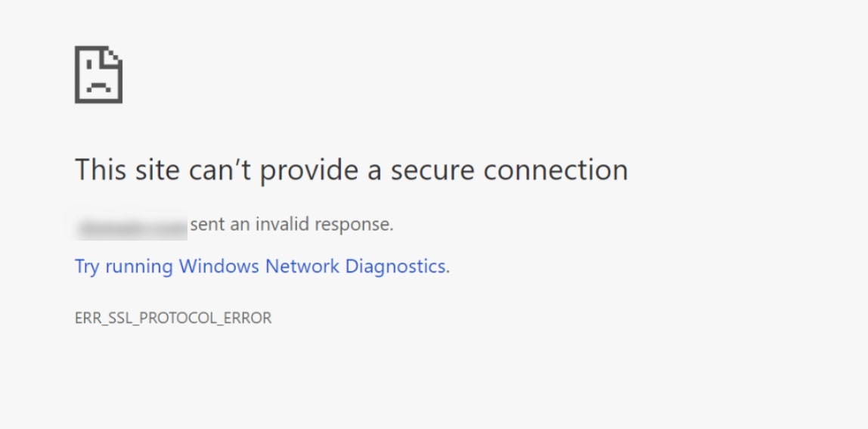Click the word "response" in the message
Screen dimensions: 868x429
tap(354, 224)
